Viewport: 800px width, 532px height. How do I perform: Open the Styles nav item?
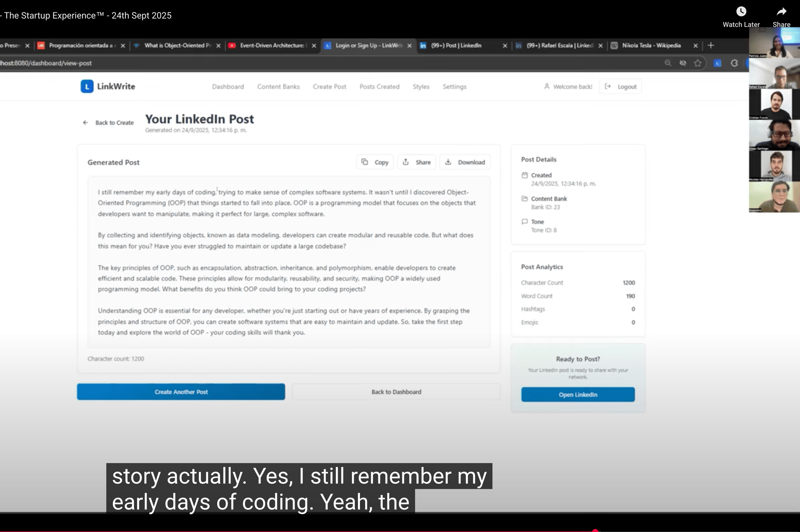421,87
